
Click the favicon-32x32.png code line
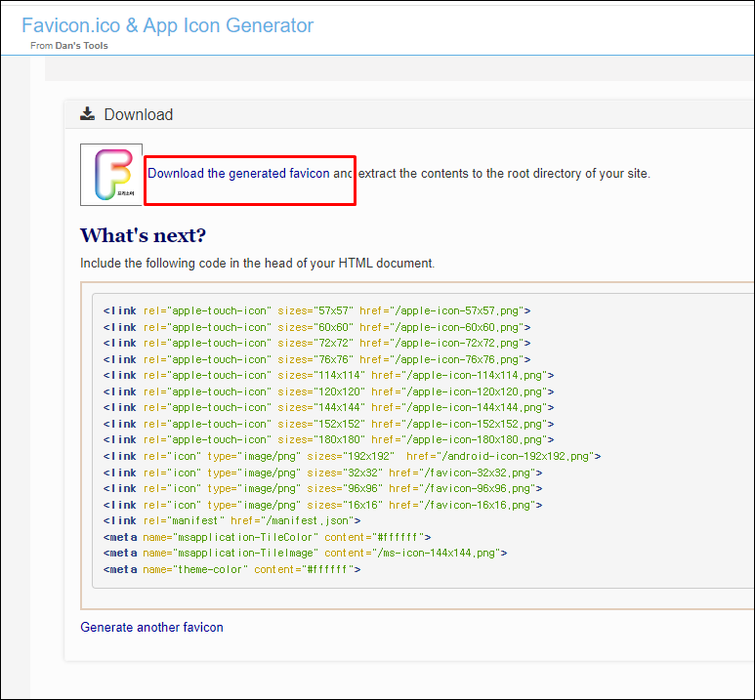[322, 473]
